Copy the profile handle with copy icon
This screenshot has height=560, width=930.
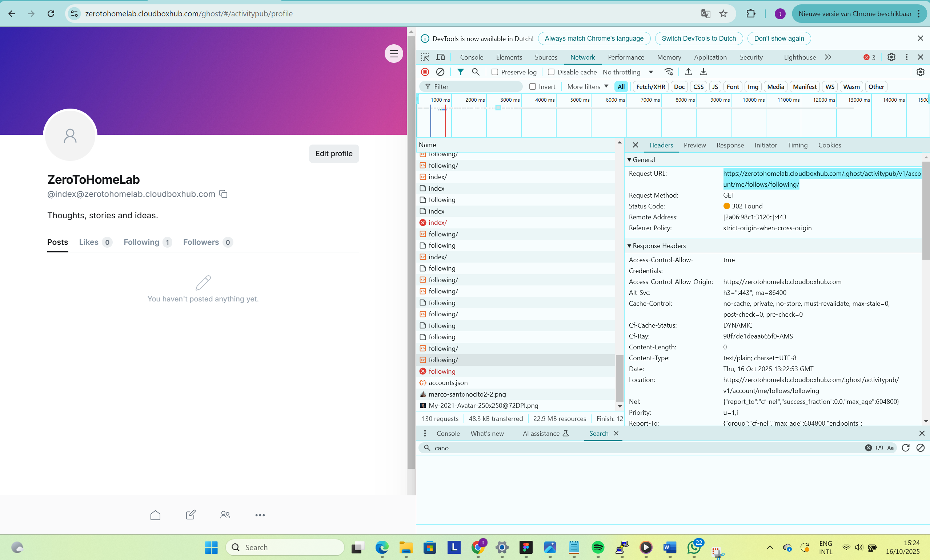pyautogui.click(x=224, y=194)
